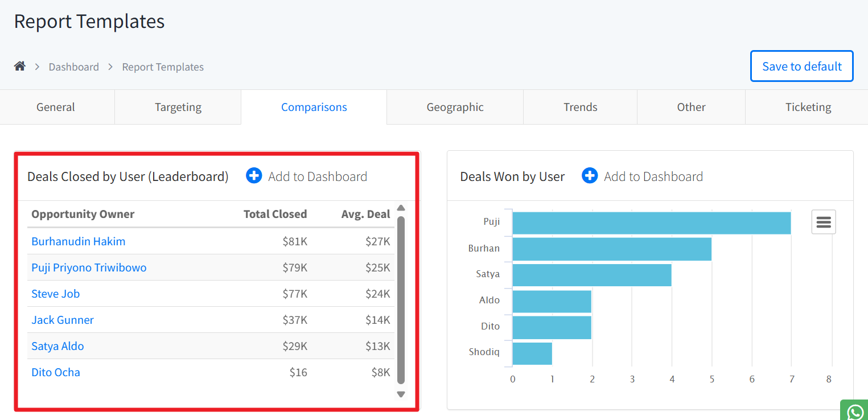
Task: Select the Geographic tab
Action: (455, 107)
